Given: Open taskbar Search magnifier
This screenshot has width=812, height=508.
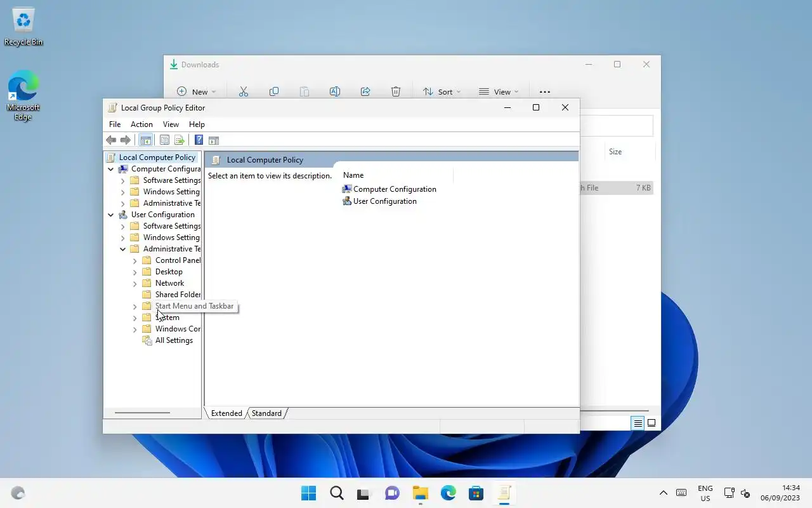Looking at the screenshot, I should click(336, 493).
